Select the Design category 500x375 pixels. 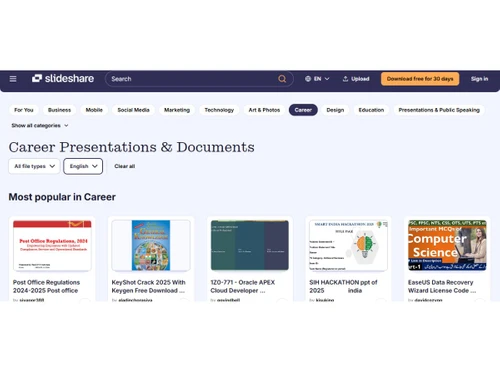pos(335,110)
